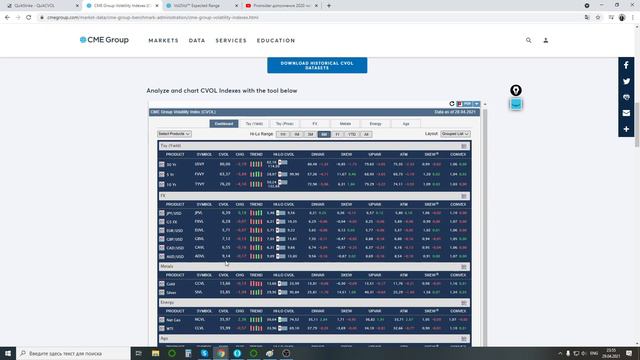640x360 pixels.
Task: Bookmark this page with star icon
Action: [x=598, y=18]
